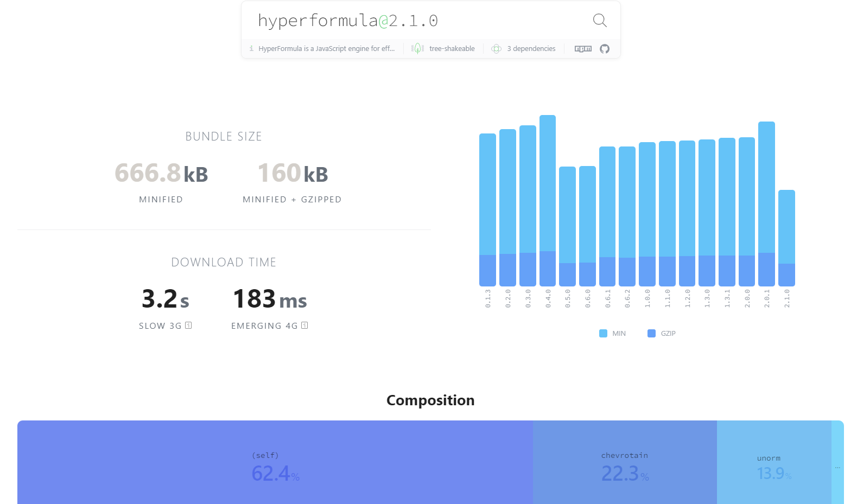
Task: Click the info icon before the package description
Action: tap(251, 48)
